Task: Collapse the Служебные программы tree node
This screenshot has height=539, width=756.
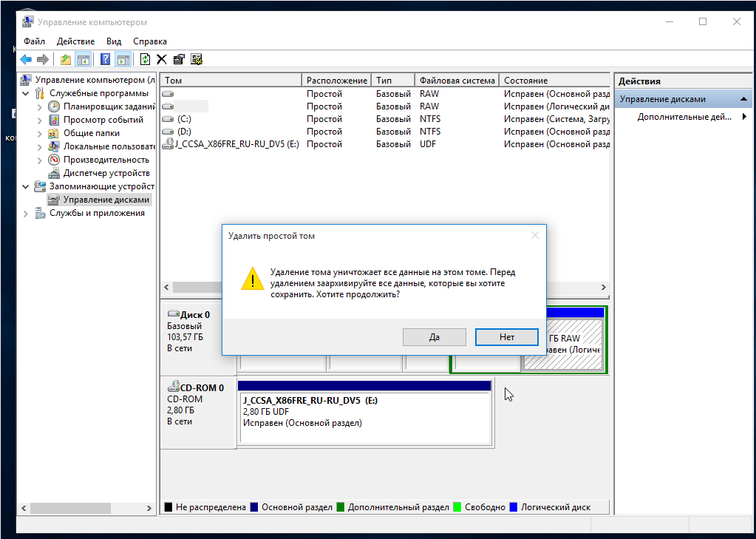Action: click(x=26, y=94)
